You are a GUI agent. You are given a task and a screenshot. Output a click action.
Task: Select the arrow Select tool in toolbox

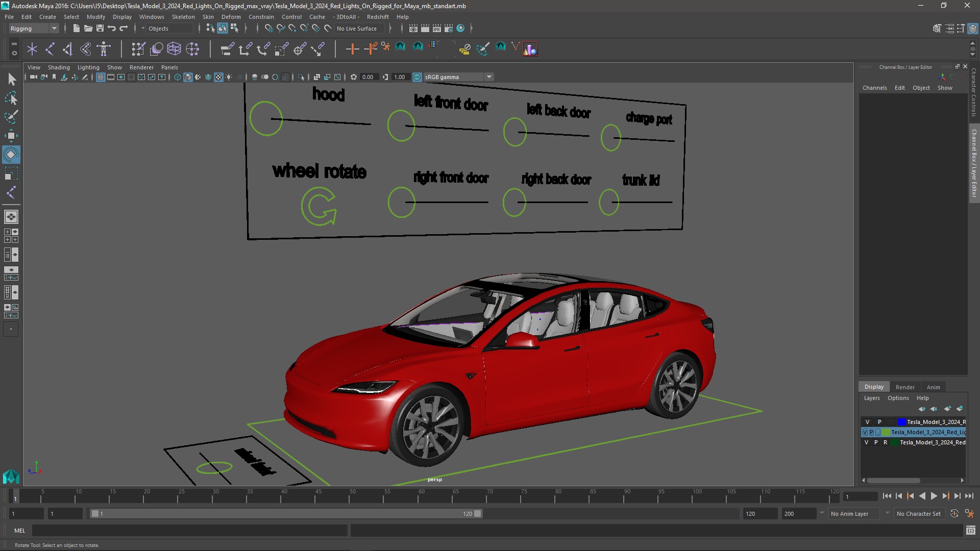(x=11, y=79)
